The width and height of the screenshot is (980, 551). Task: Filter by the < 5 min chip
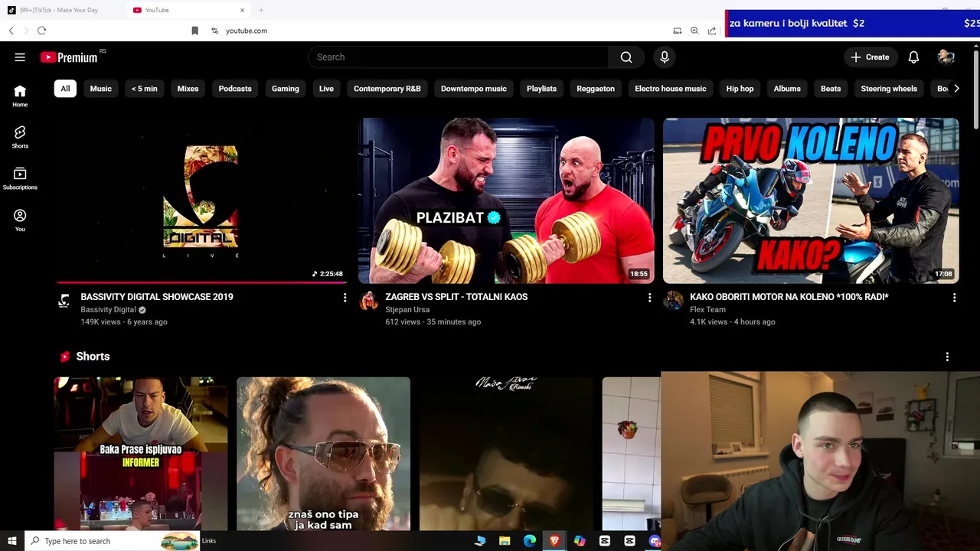click(x=144, y=89)
